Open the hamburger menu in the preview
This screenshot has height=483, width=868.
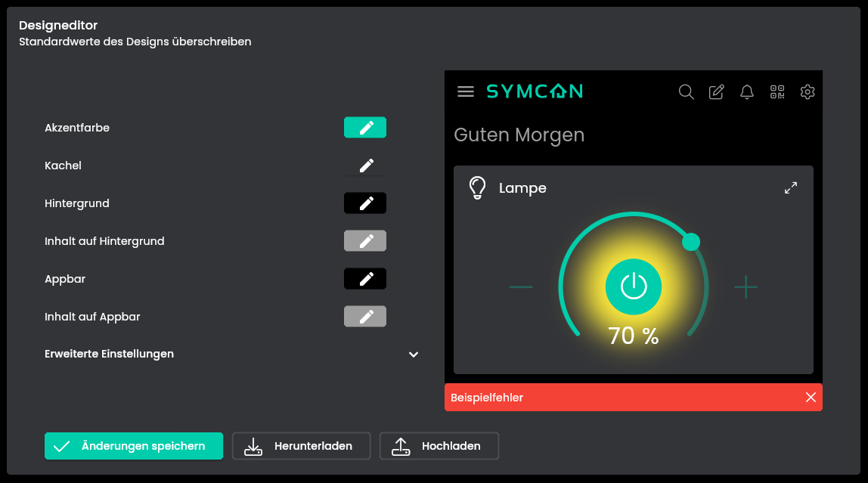click(x=466, y=92)
